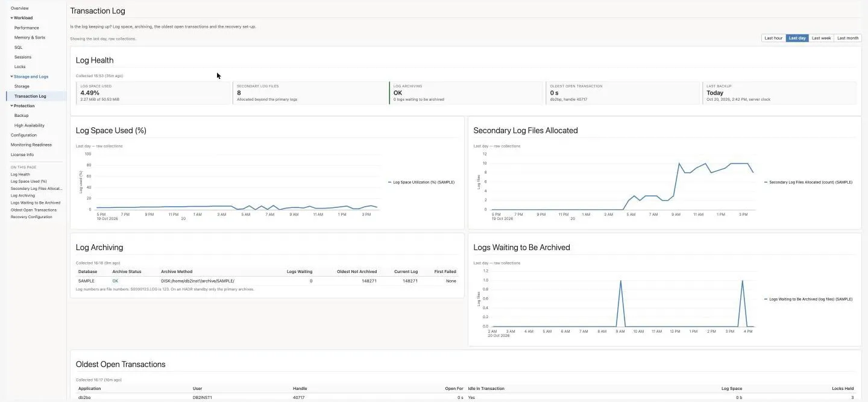Go to the Performance page
Screen dimensions: 868x402
click(x=27, y=28)
